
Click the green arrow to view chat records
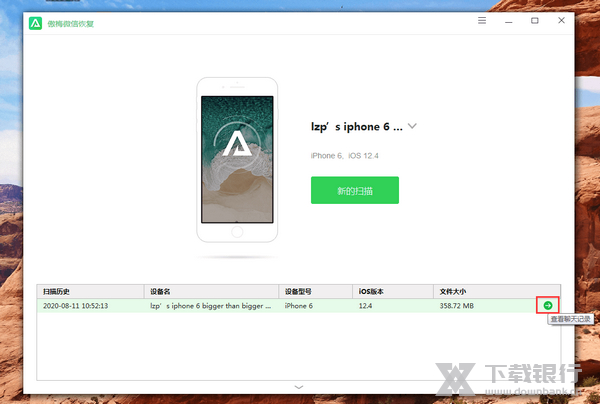[547, 305]
